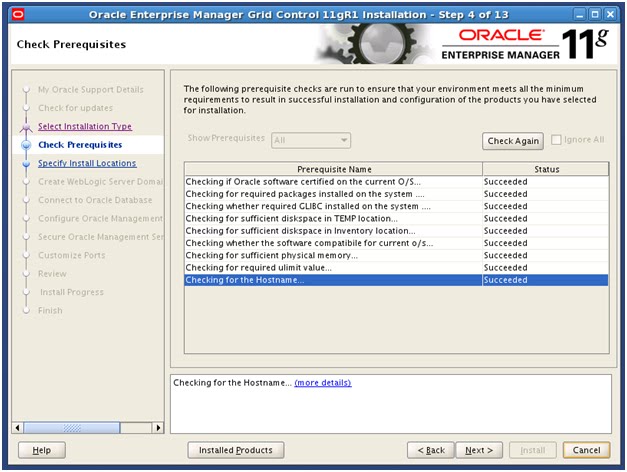
Task: Select the highlighted row Checking for the Hostname
Action: click(x=396, y=280)
